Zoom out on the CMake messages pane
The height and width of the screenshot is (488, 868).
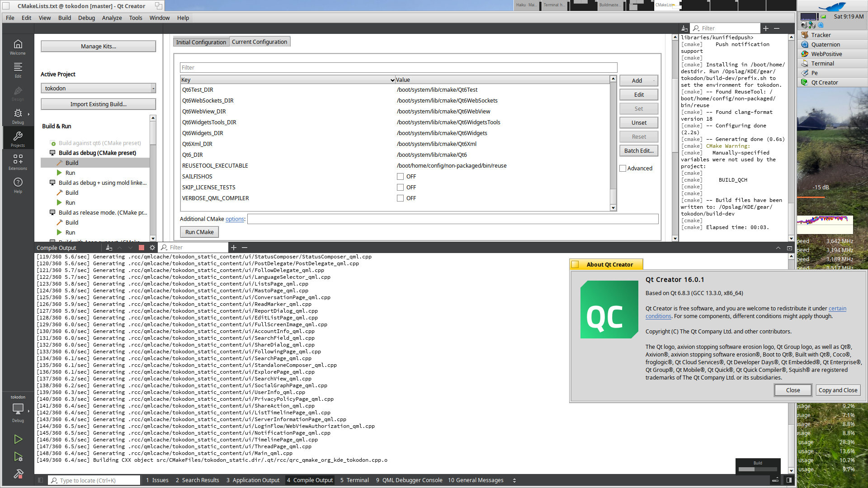point(777,28)
